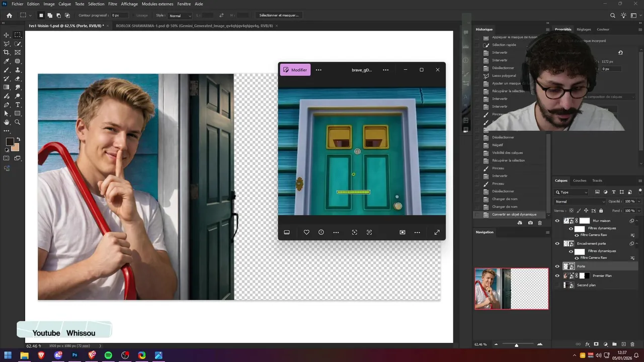Select the Gradient tool

[x=7, y=87]
